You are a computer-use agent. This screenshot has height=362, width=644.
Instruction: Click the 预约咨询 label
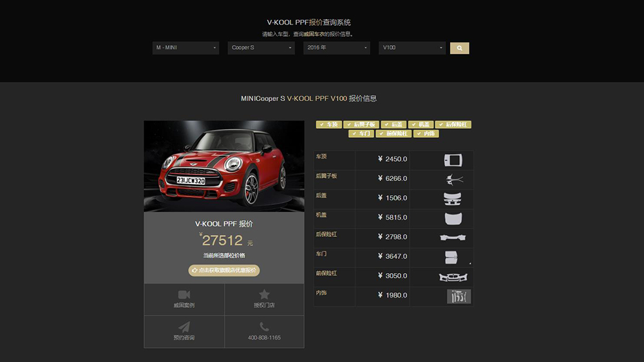tap(184, 338)
